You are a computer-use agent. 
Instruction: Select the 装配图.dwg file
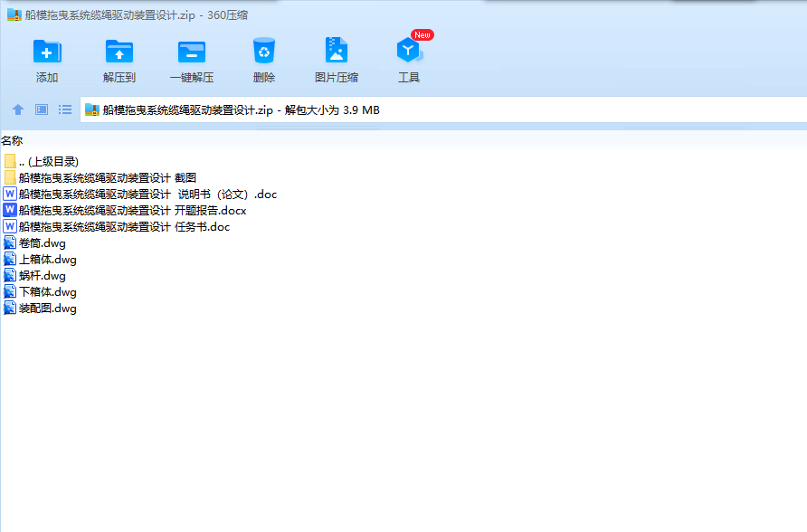point(40,309)
